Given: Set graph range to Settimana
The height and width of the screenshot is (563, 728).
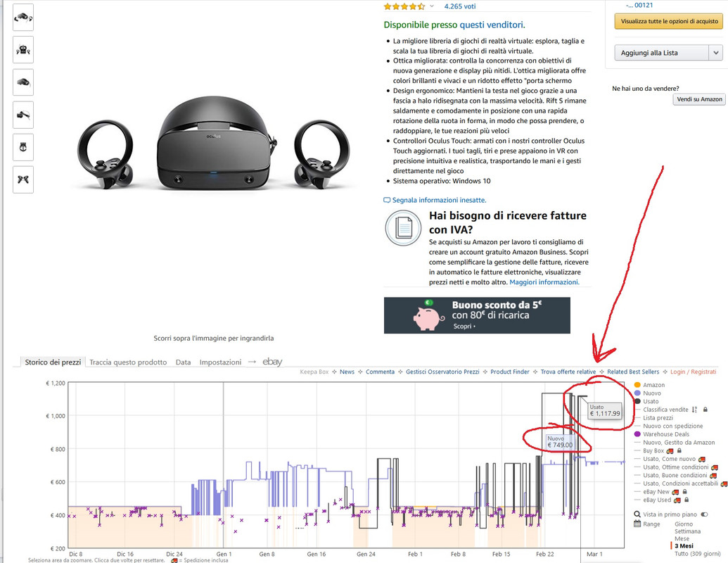Looking at the screenshot, I should pos(688,531).
